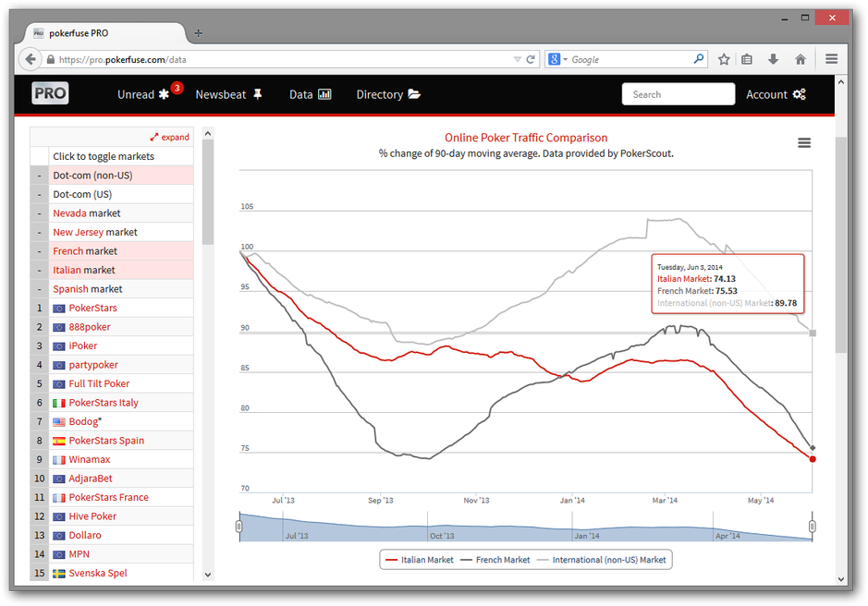
Task: Click the US flag beside Bodog
Action: pyautogui.click(x=58, y=422)
